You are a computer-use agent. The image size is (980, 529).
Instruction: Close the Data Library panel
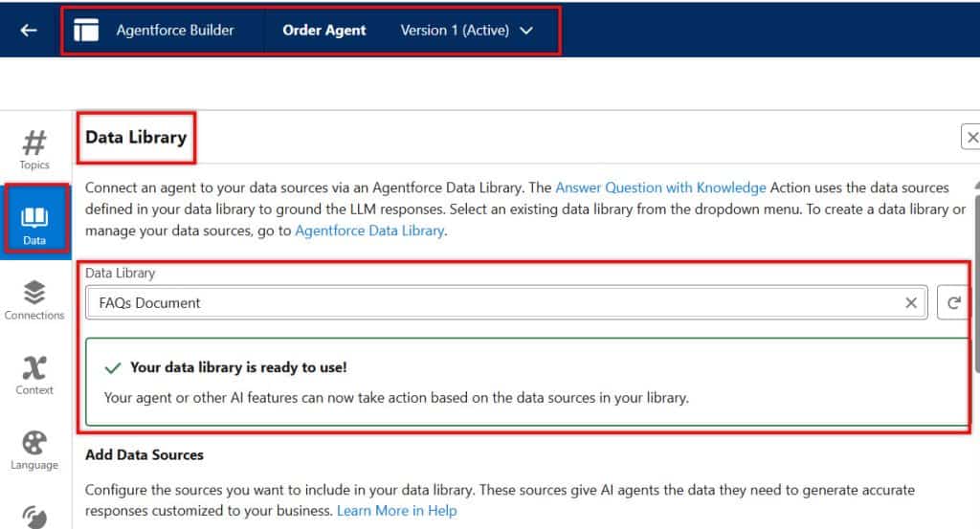pyautogui.click(x=971, y=137)
